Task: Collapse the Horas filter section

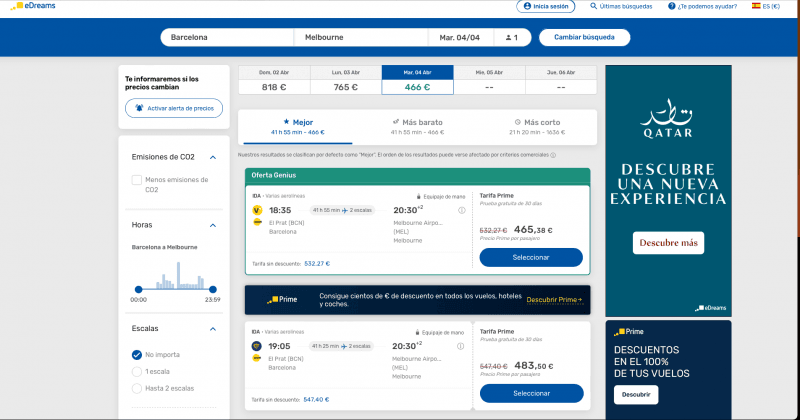Action: pyautogui.click(x=213, y=225)
